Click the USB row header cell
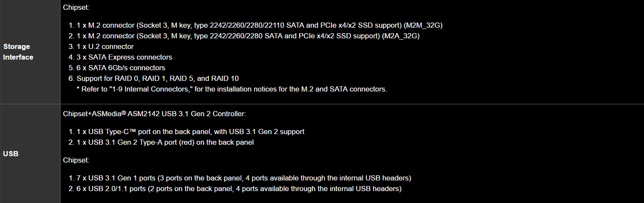This screenshot has width=644, height=203. 11,154
